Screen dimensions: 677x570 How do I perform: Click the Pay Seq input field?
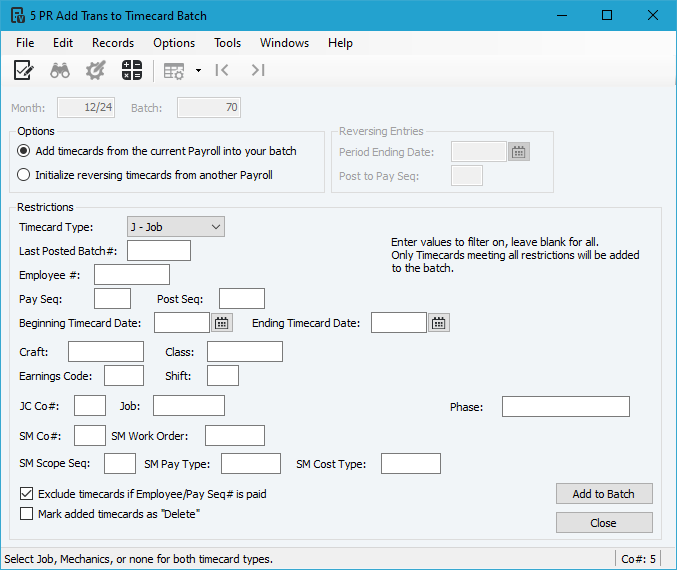pos(112,299)
